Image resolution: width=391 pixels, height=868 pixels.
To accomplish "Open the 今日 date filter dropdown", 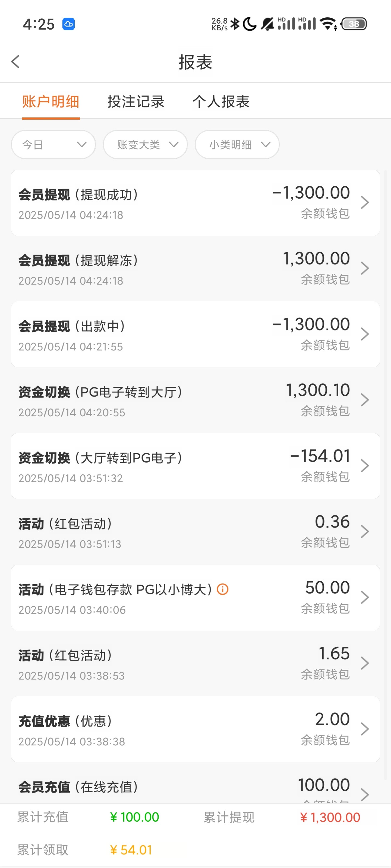I will pos(53,145).
